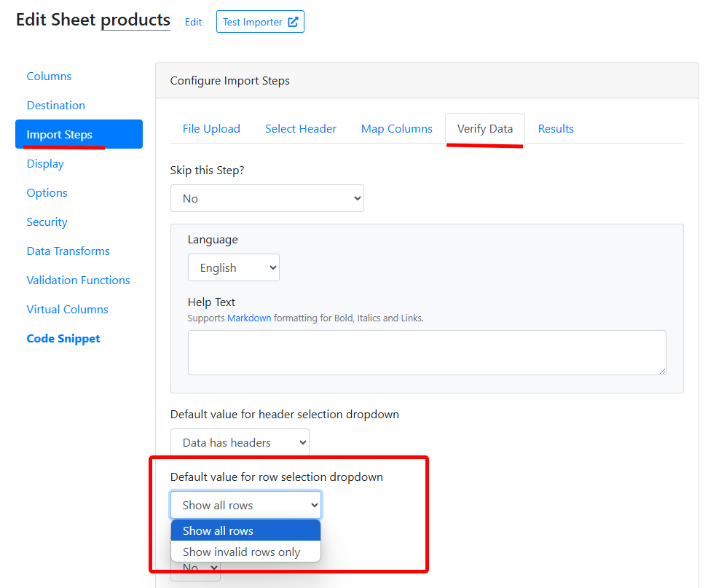The height and width of the screenshot is (588, 716).
Task: Click the Markdown help link
Action: [x=249, y=318]
